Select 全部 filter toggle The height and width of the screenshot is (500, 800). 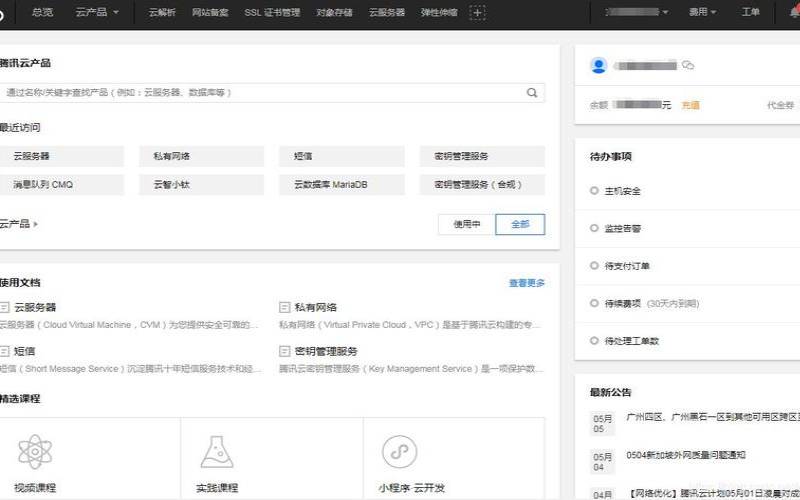click(x=520, y=224)
